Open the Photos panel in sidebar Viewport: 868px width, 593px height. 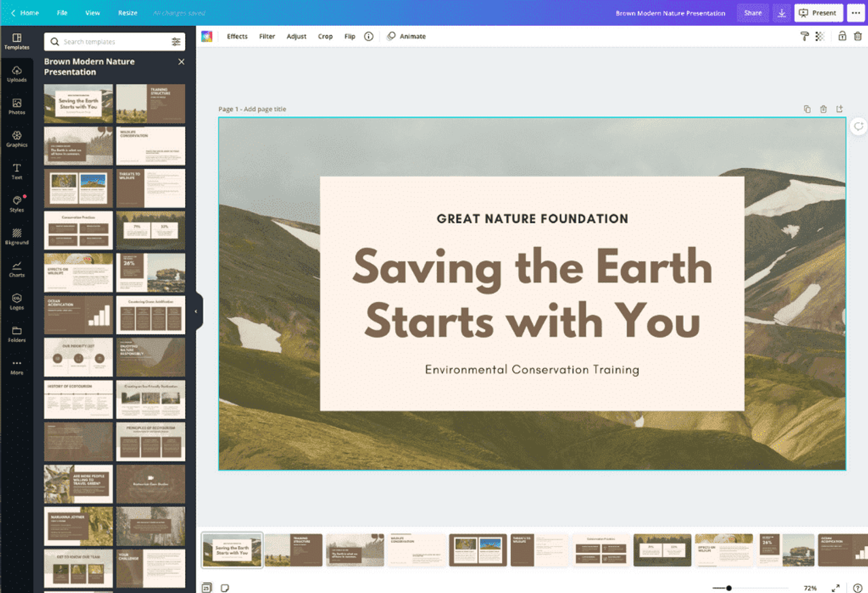tap(17, 106)
